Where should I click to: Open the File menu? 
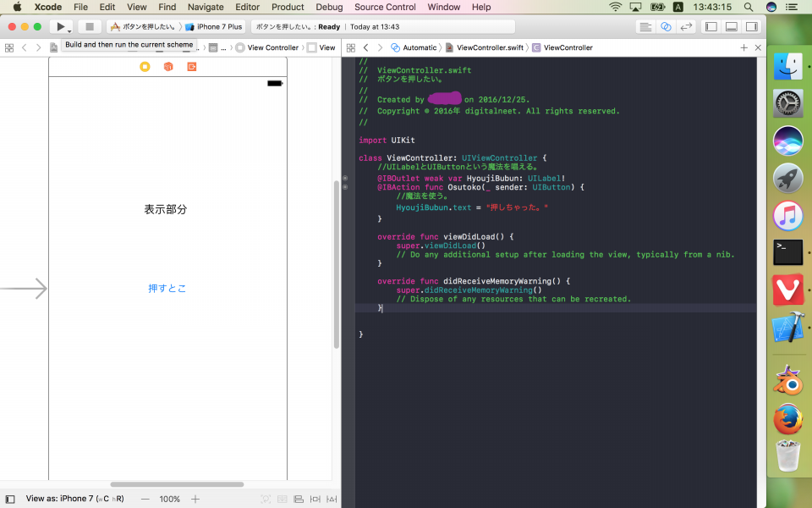coord(81,8)
